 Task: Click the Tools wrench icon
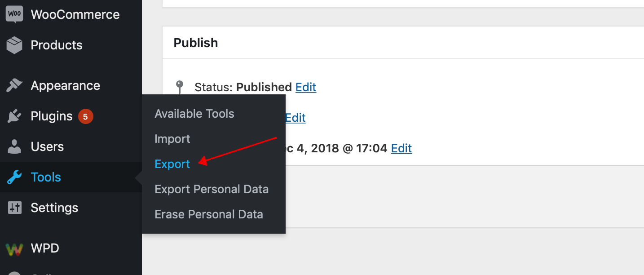coord(14,177)
